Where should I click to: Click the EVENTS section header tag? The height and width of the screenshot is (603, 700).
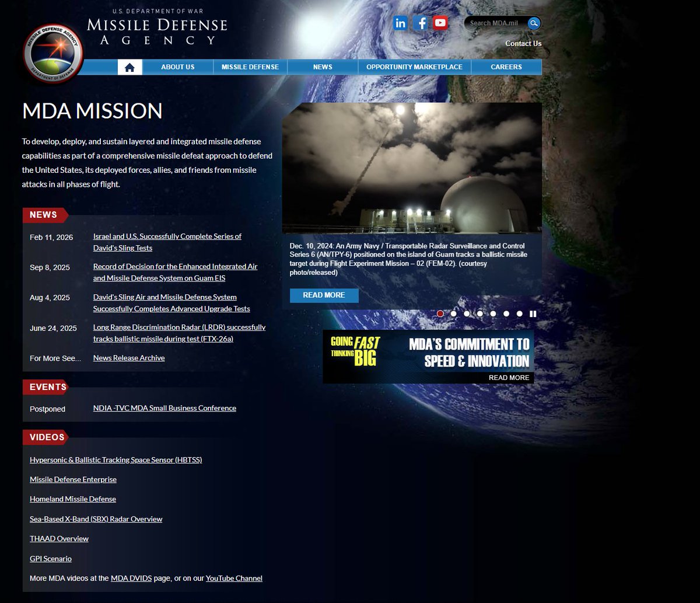[47, 387]
